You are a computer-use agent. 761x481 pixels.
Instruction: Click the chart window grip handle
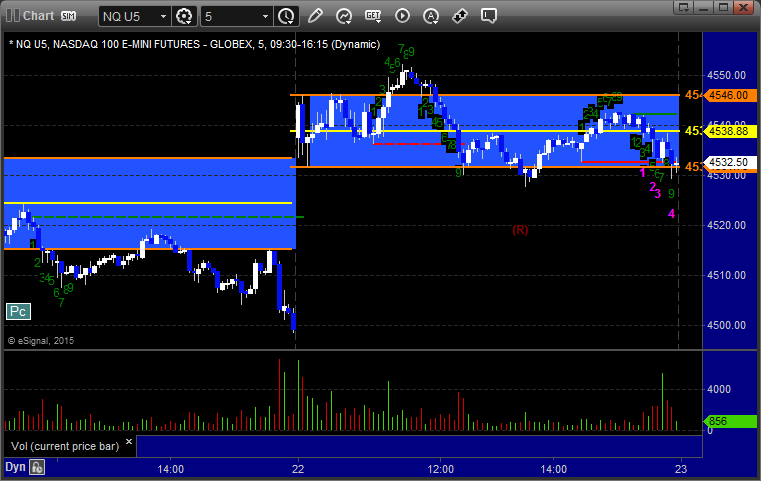(13, 16)
